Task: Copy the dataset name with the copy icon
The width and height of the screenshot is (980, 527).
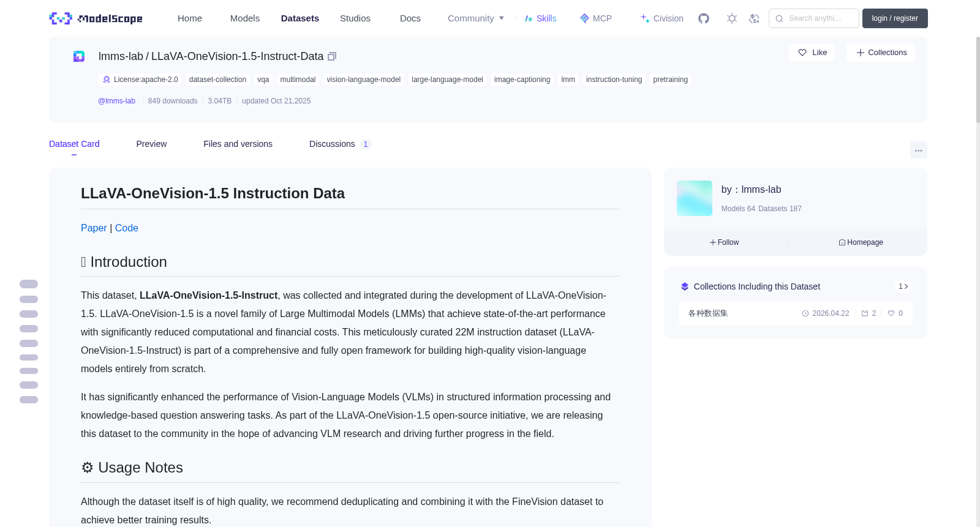Action: tap(332, 56)
